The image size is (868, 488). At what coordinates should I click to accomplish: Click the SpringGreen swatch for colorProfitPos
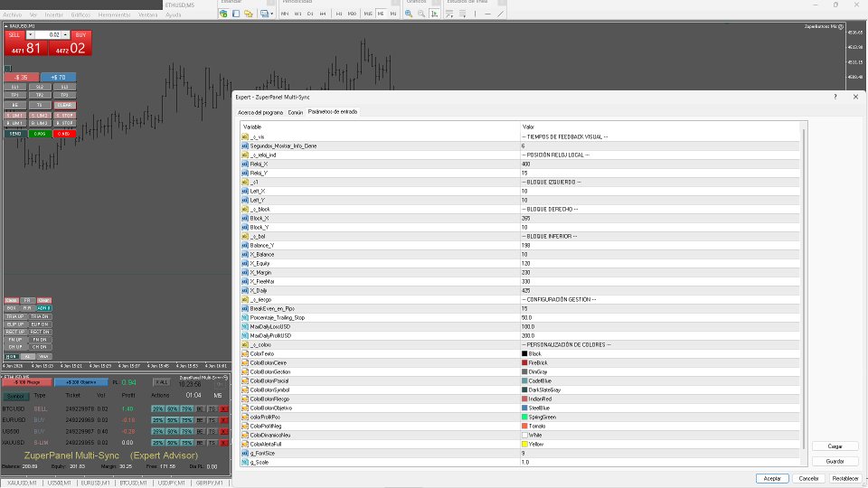pos(524,418)
